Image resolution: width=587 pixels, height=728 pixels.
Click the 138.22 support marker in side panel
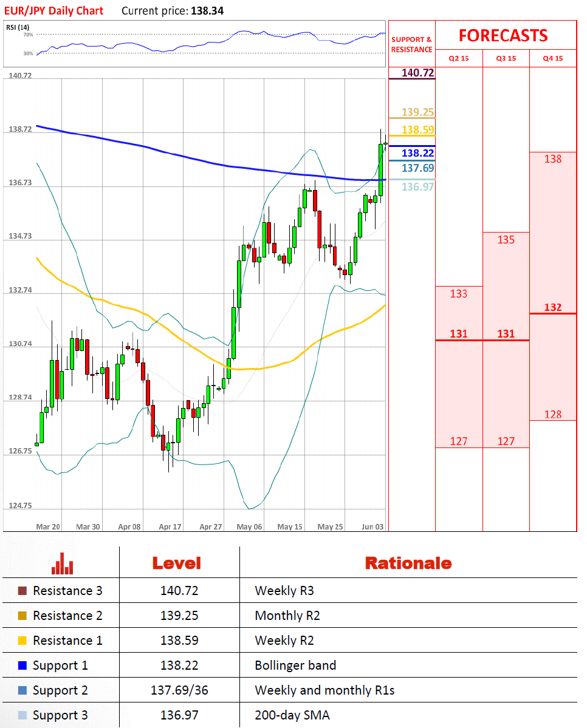[418, 153]
